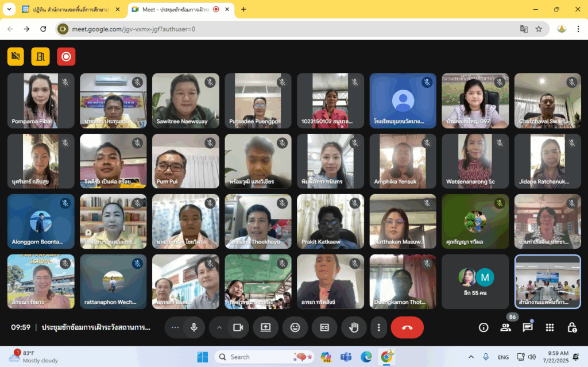Image resolution: width=588 pixels, height=367 pixels.
Task: Select Pompama Pibal video tile
Action: tap(41, 101)
